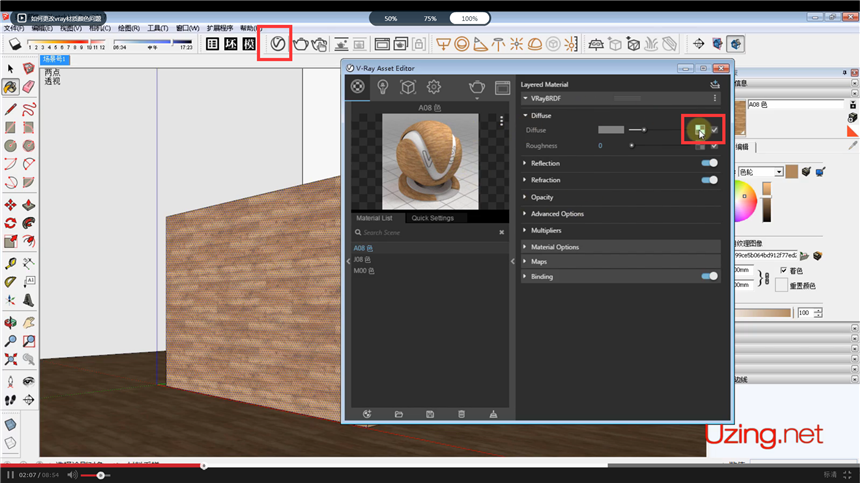
Task: Delete material using trash icon
Action: pos(461,414)
